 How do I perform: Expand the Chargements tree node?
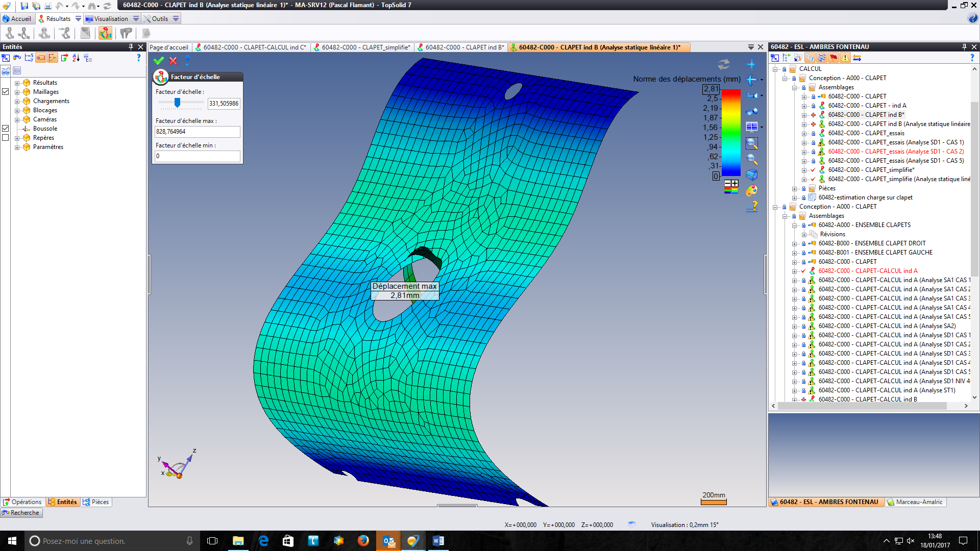pyautogui.click(x=17, y=101)
